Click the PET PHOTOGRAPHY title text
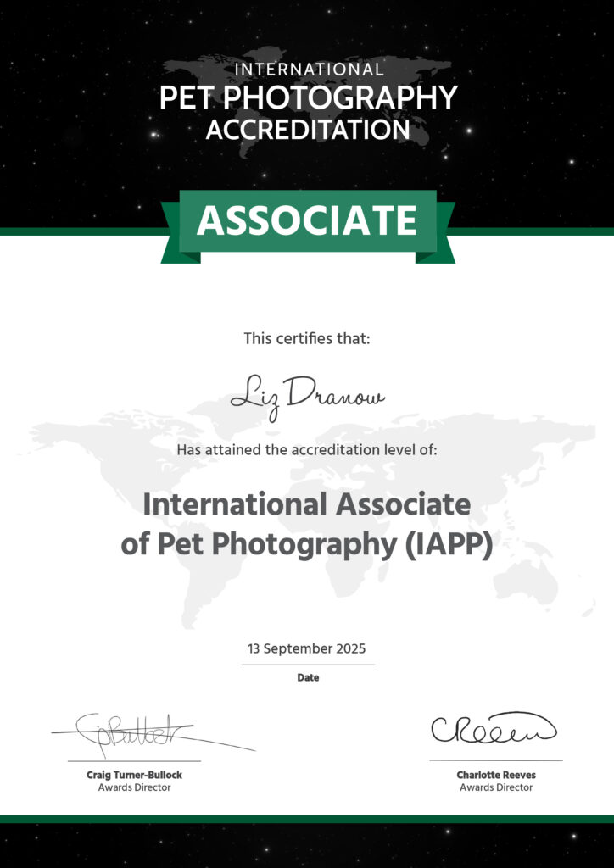This screenshot has height=868, width=614. (x=307, y=98)
